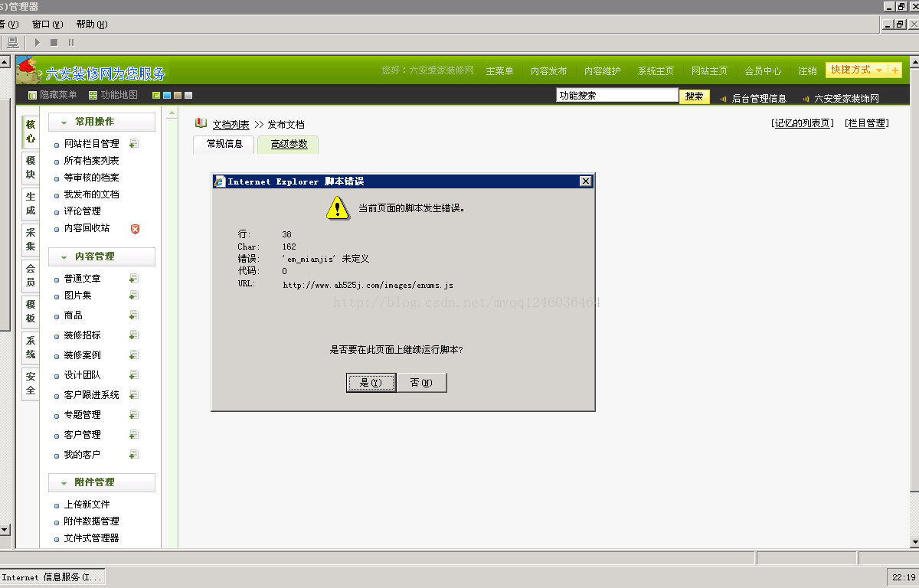Viewport: 919px width, 588px height.
Task: Select the gray theme color swatch
Action: click(x=188, y=96)
